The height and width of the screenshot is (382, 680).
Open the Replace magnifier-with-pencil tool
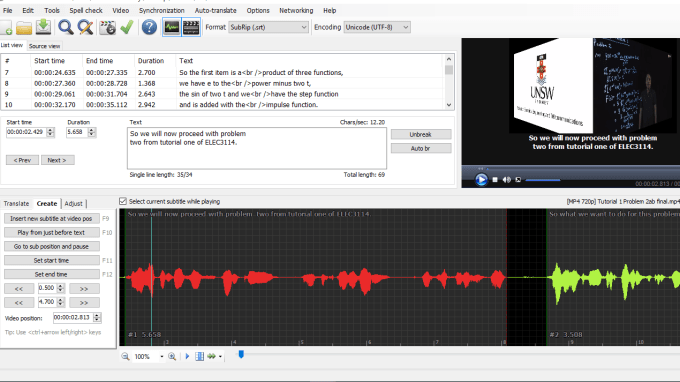(85, 27)
